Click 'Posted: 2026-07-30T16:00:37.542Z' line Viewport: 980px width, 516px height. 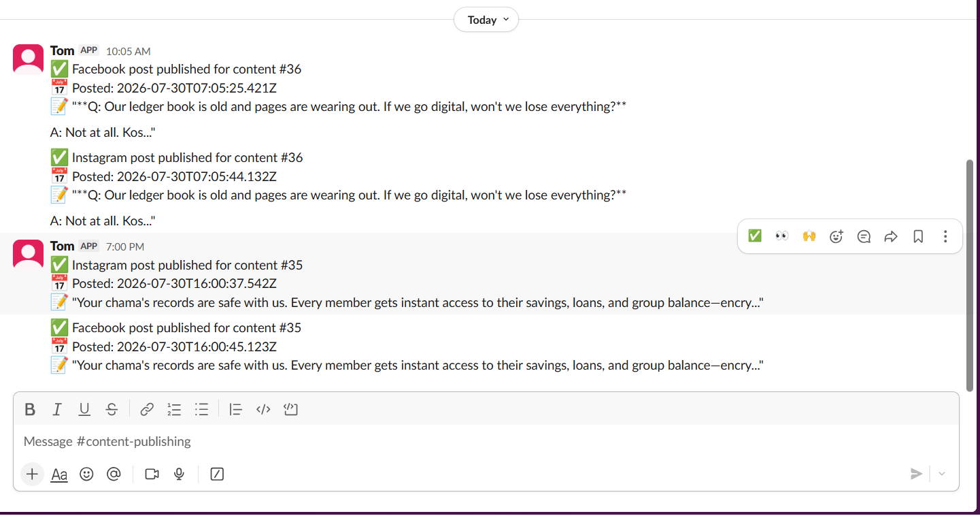(x=174, y=283)
